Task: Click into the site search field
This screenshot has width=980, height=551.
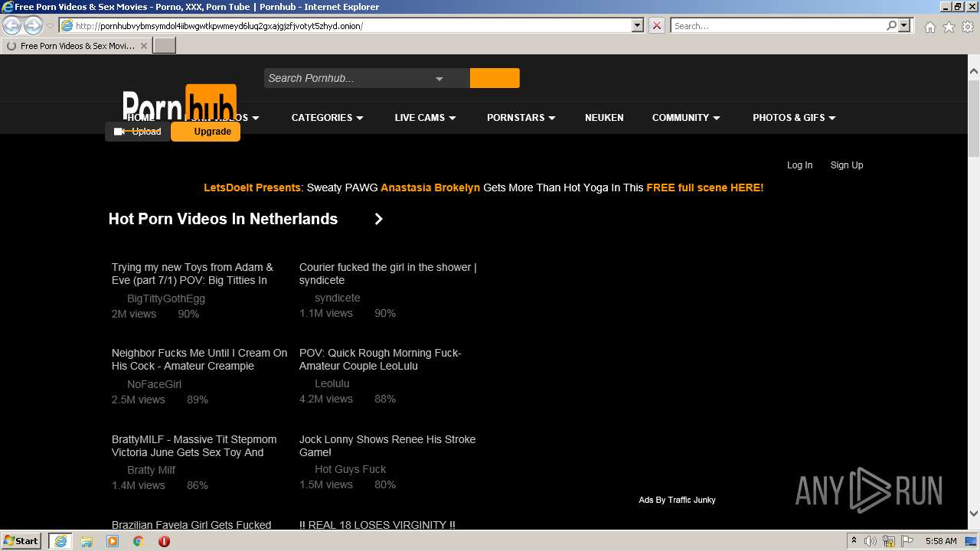Action: pos(348,78)
